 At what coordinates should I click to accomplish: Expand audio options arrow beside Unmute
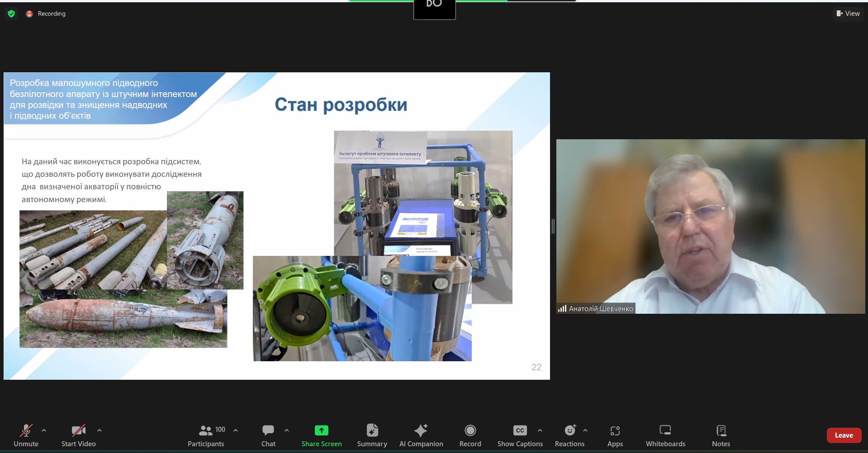[44, 430]
